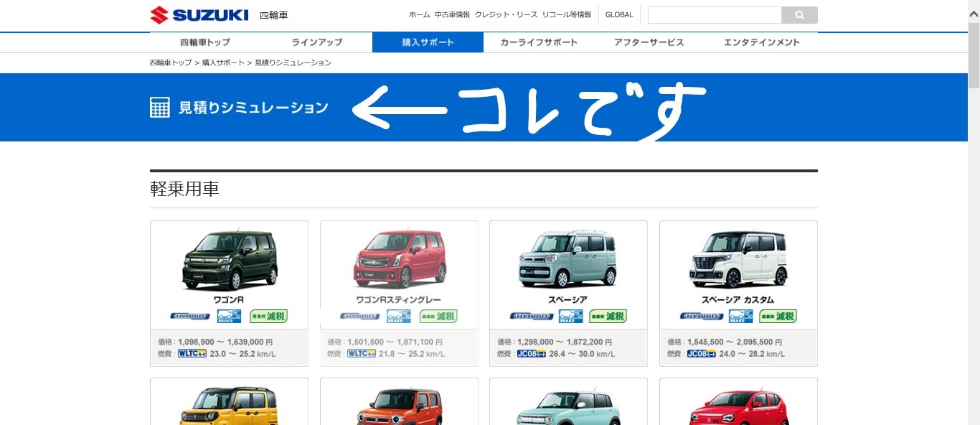Focus the site search input field
980x425 pixels.
715,15
